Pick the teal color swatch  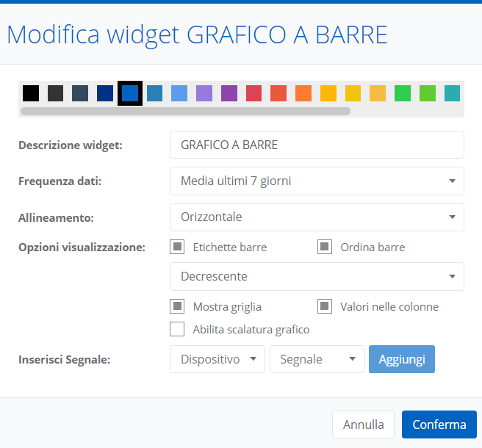click(452, 93)
